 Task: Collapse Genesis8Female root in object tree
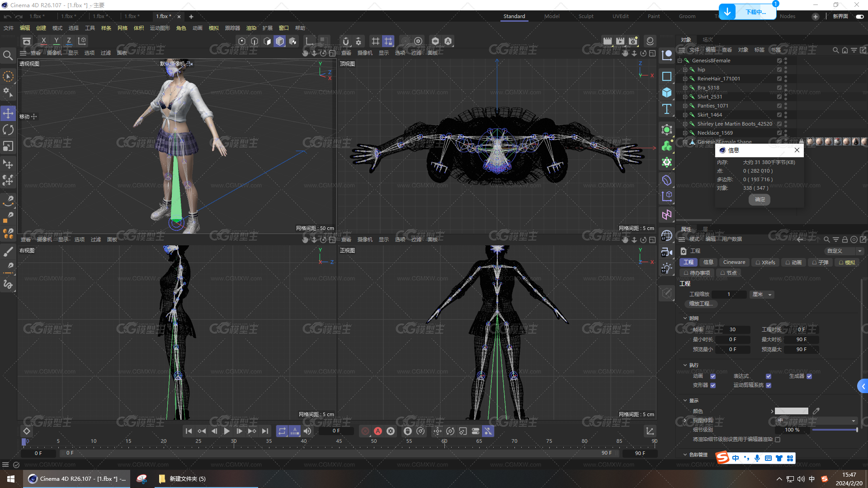coord(679,61)
